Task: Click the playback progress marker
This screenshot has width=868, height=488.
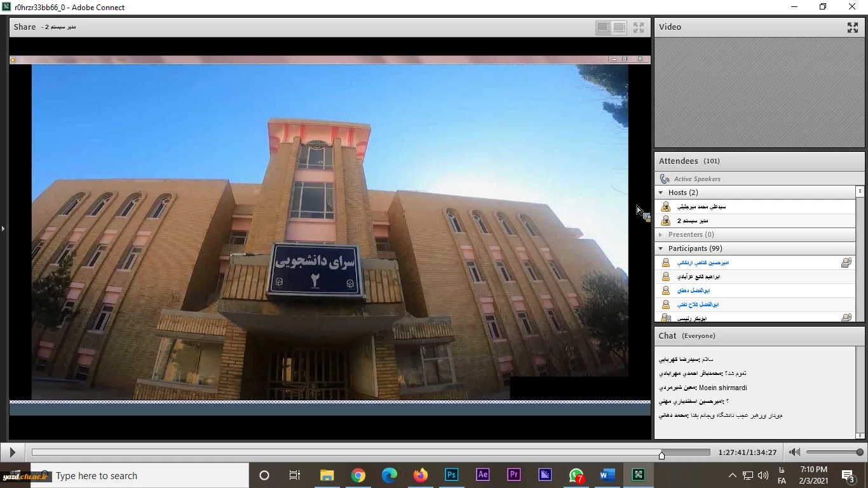Action: coord(661,455)
